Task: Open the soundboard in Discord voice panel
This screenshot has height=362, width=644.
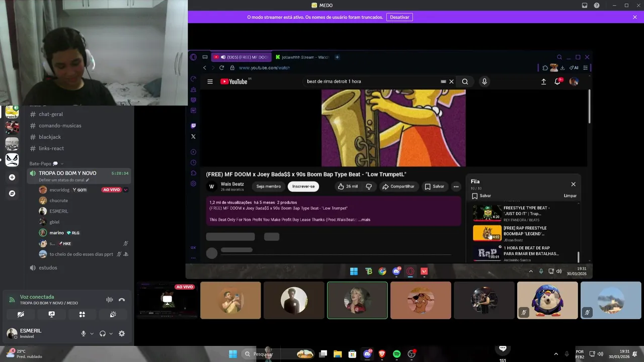Action: [113, 314]
